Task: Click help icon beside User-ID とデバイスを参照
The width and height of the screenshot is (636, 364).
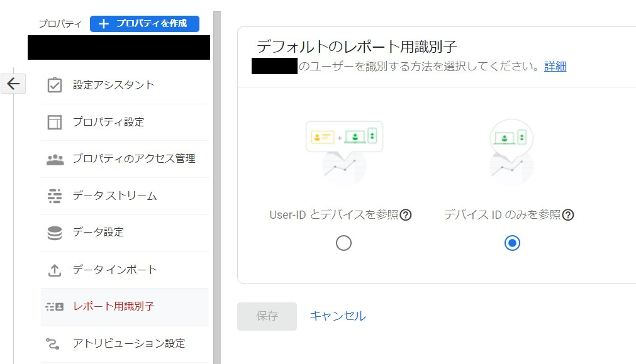Action: [x=406, y=215]
